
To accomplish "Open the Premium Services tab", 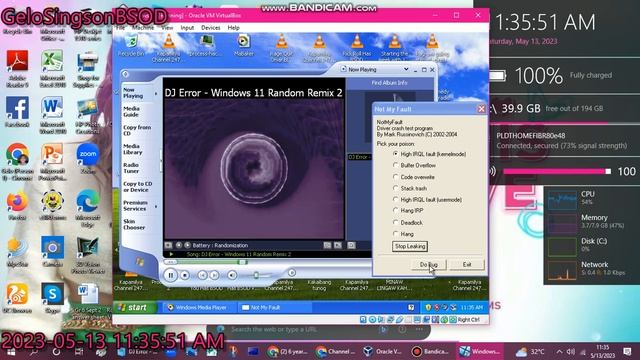I will coord(135,205).
